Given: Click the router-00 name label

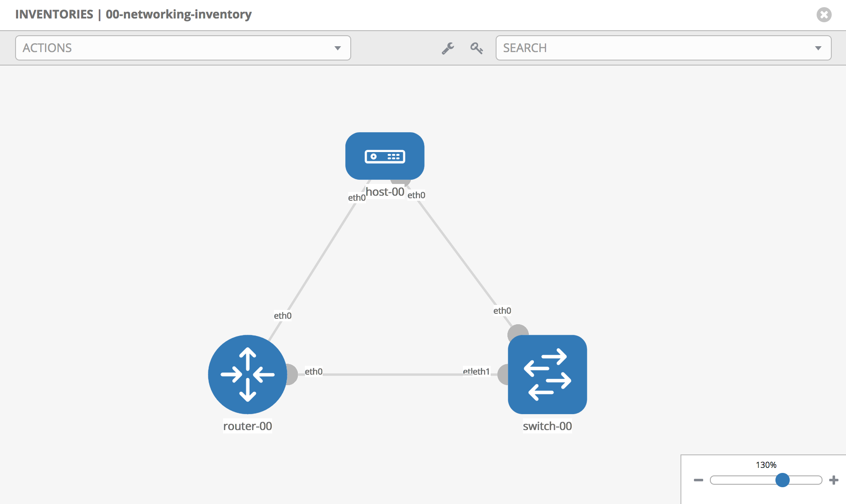Looking at the screenshot, I should point(247,426).
